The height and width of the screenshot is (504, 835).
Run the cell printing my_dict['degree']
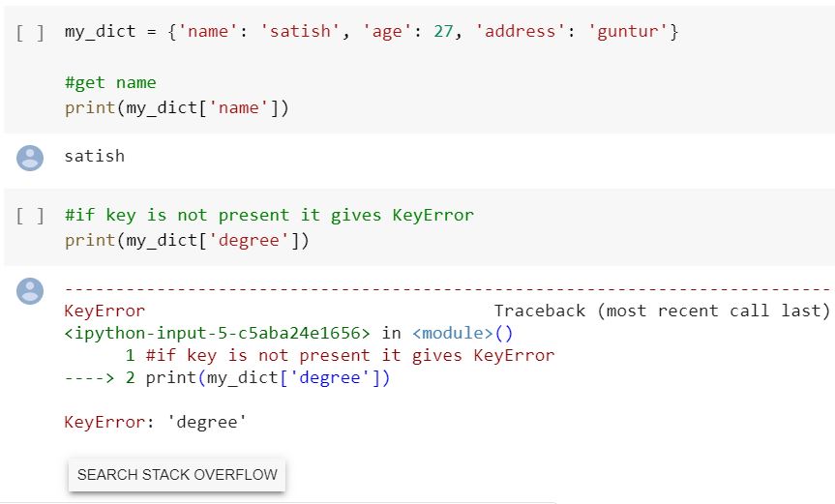pyautogui.click(x=30, y=215)
